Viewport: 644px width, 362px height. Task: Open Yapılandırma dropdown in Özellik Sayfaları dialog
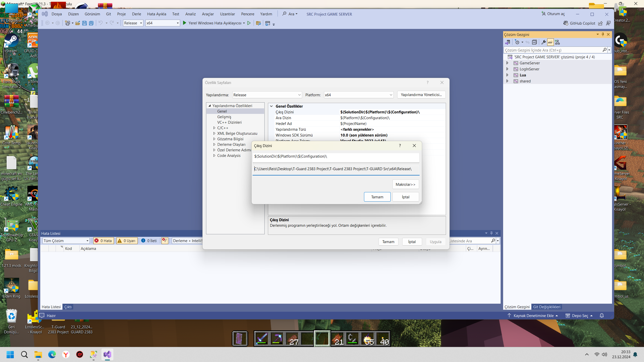click(x=267, y=95)
